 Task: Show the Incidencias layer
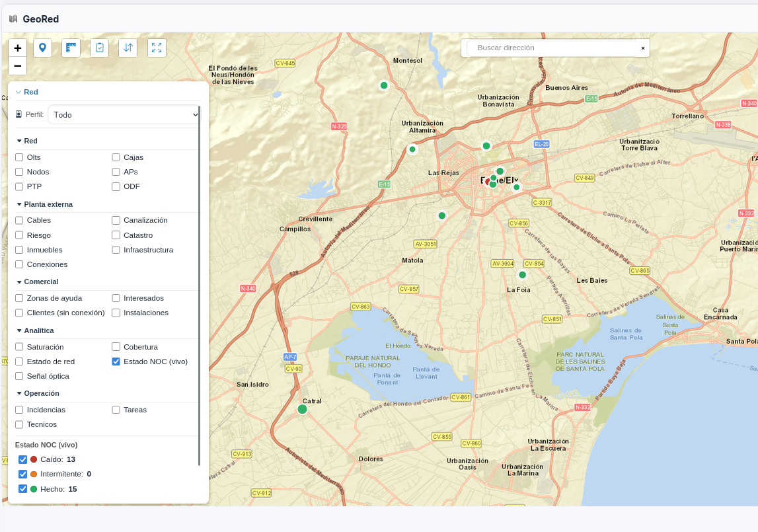(19, 410)
